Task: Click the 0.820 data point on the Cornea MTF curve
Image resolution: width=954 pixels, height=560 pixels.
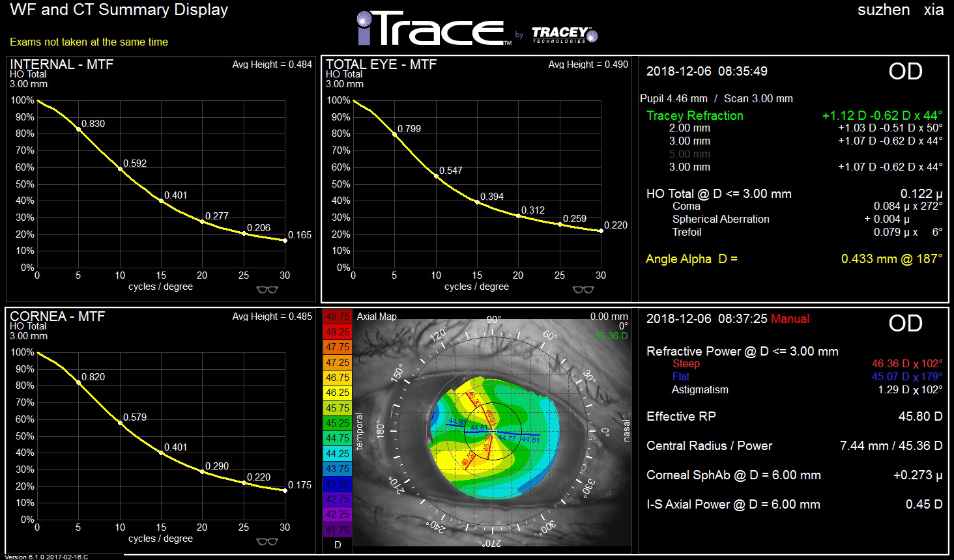Action: click(79, 382)
